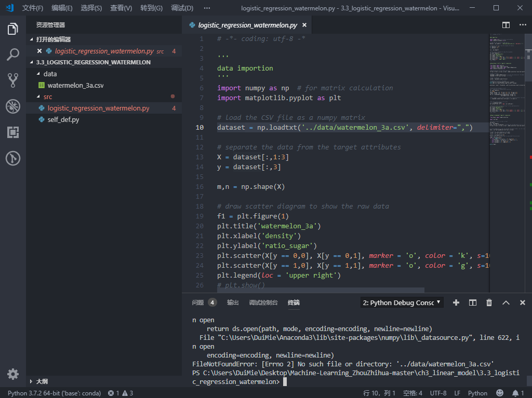Image resolution: width=532 pixels, height=398 pixels.
Task: Open a new terminal with the plus icon
Action: 456,302
